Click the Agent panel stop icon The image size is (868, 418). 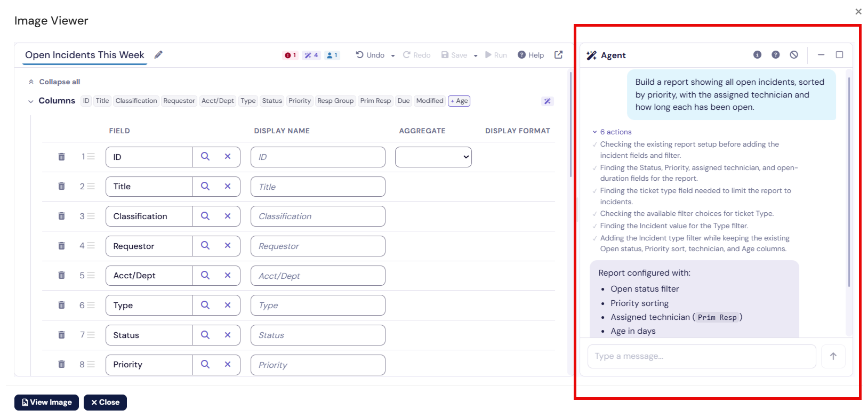pos(794,55)
